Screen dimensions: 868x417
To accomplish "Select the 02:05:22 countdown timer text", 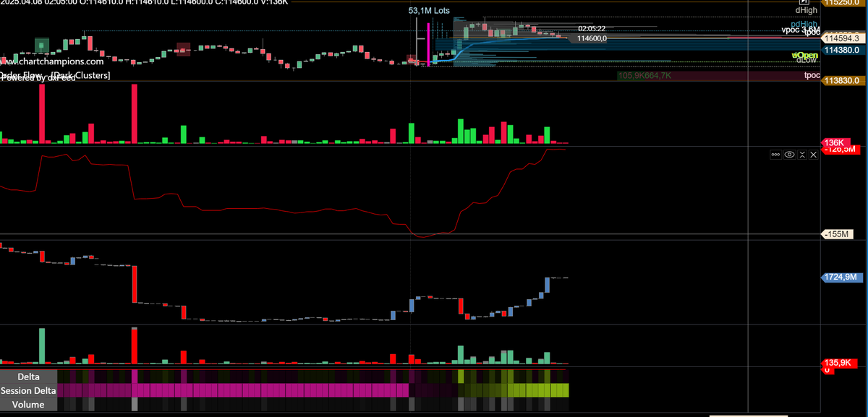I will tap(592, 29).
